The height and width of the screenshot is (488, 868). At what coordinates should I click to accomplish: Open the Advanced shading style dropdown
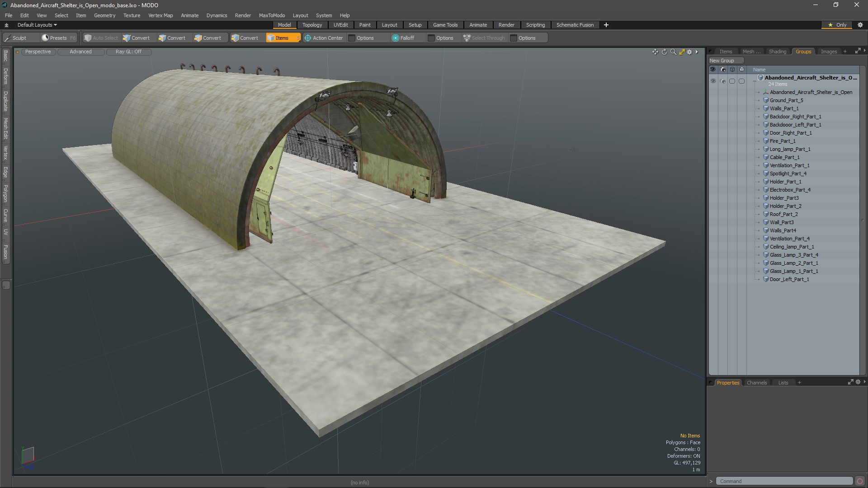tap(80, 52)
